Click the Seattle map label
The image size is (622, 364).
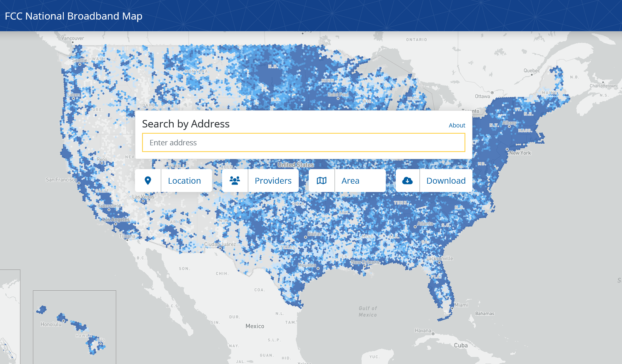[80, 60]
